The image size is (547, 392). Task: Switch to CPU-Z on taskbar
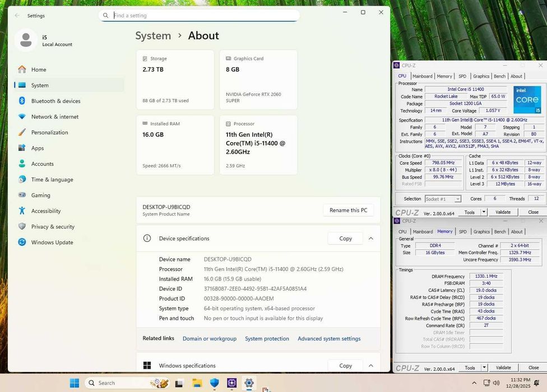(231, 383)
